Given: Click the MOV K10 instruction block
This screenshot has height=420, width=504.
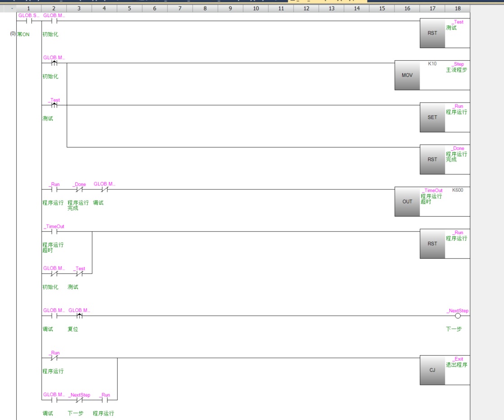Looking at the screenshot, I should coord(407,75).
